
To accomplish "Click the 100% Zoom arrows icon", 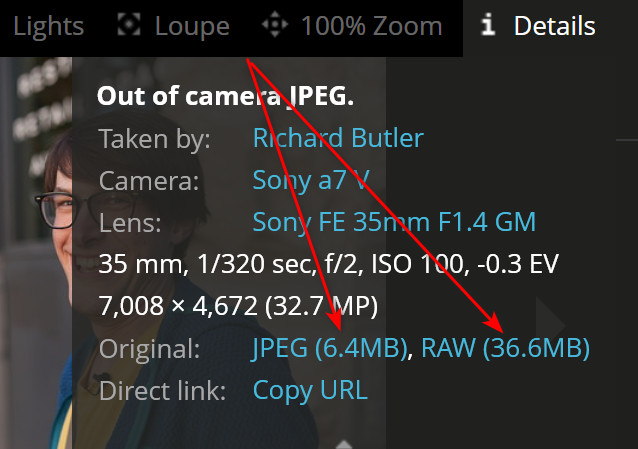I will pyautogui.click(x=274, y=25).
